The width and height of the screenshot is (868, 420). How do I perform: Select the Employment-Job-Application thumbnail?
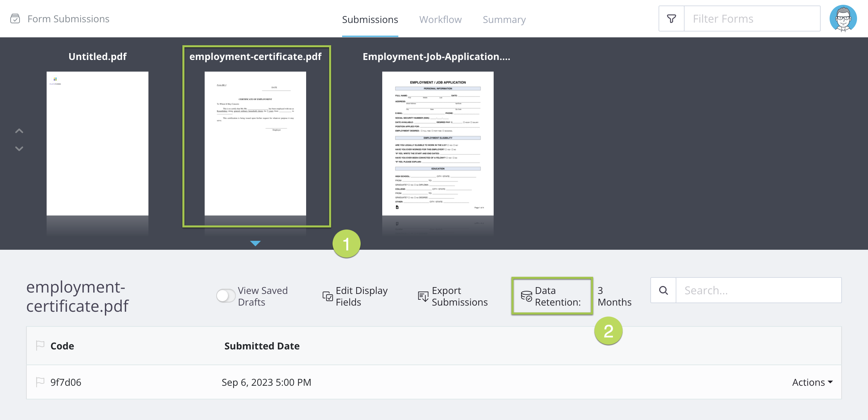[438, 143]
